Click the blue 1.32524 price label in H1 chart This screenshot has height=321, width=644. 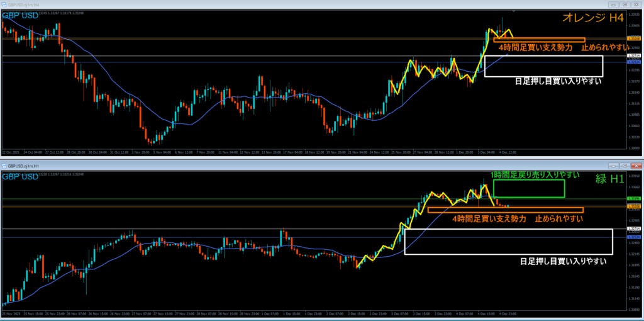click(635, 237)
